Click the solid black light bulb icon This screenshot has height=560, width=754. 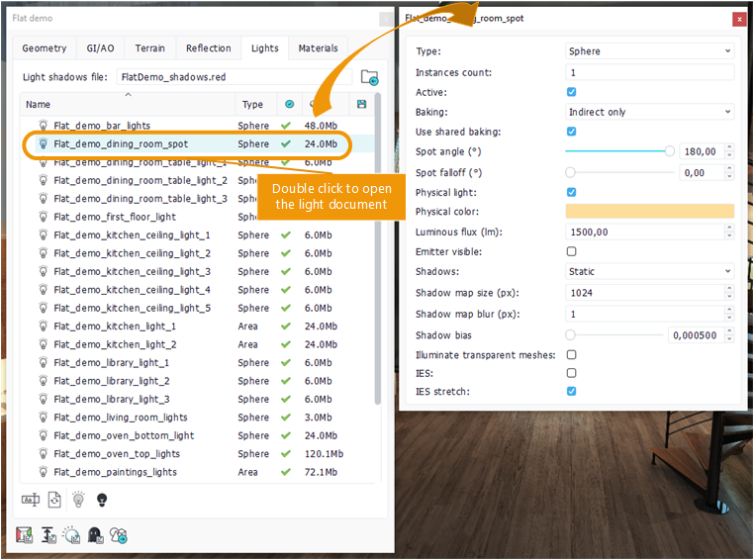101,500
